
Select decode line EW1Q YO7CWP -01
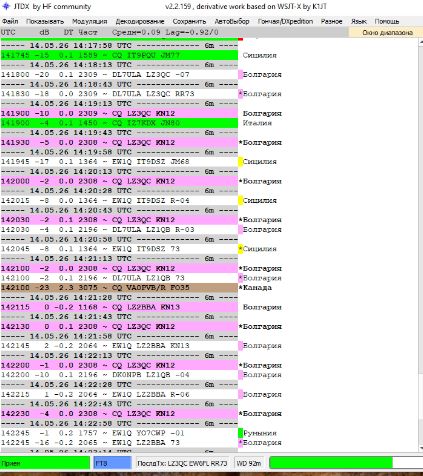[x=119, y=433]
